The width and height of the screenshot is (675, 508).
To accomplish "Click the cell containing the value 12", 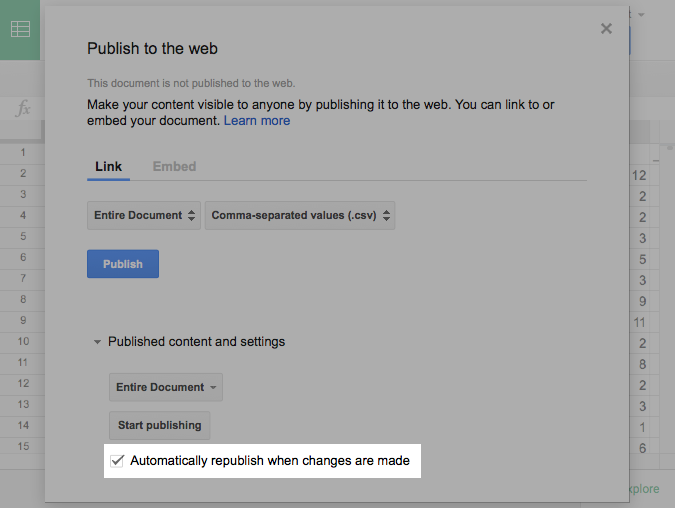I will [641, 175].
